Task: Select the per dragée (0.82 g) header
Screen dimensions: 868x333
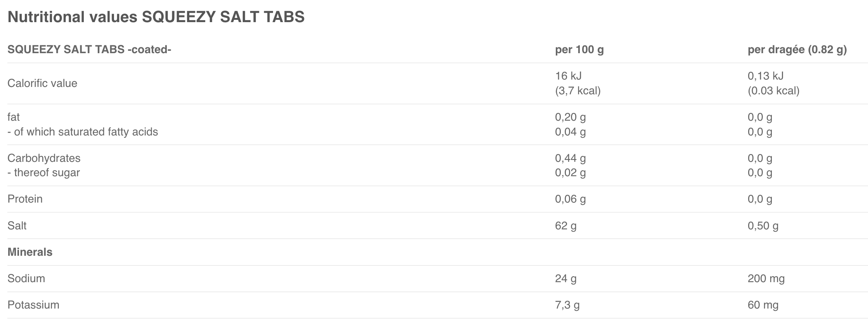Action: click(x=797, y=50)
